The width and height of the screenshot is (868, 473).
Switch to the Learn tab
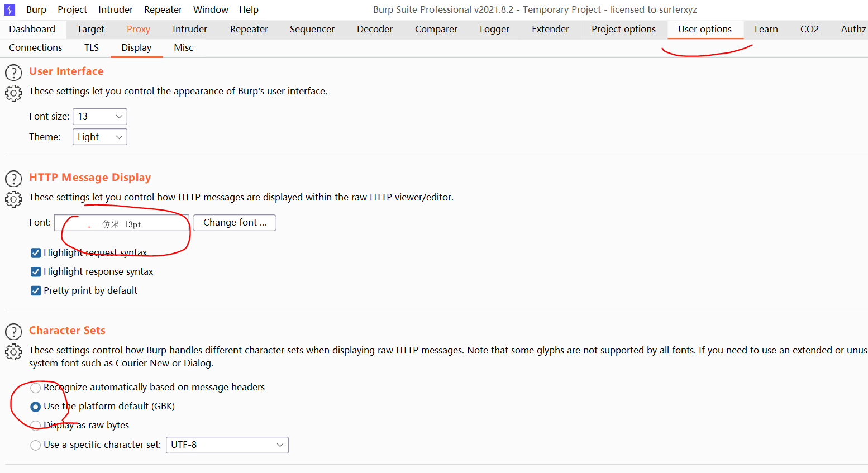pos(766,29)
